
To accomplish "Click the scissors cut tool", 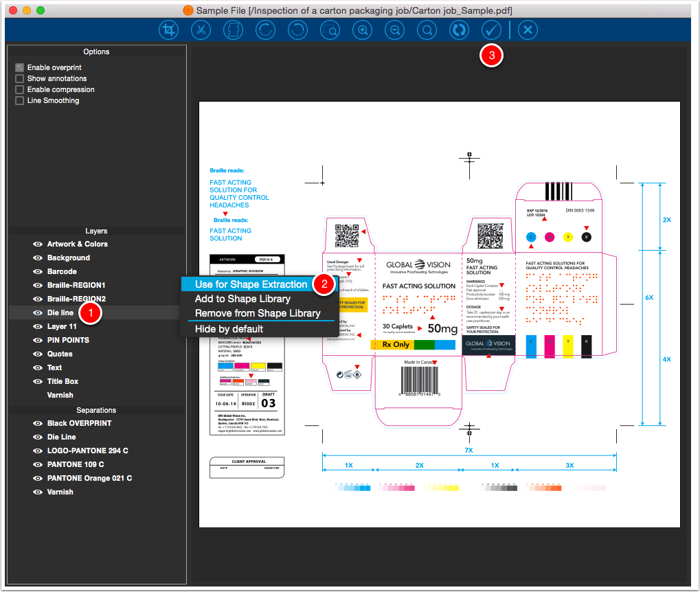I will (x=201, y=30).
